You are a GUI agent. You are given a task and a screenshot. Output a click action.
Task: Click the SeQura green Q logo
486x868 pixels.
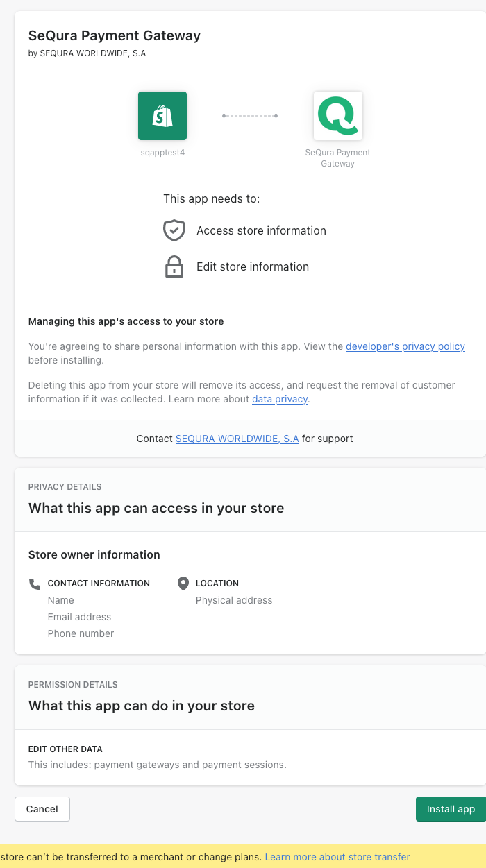coord(338,116)
